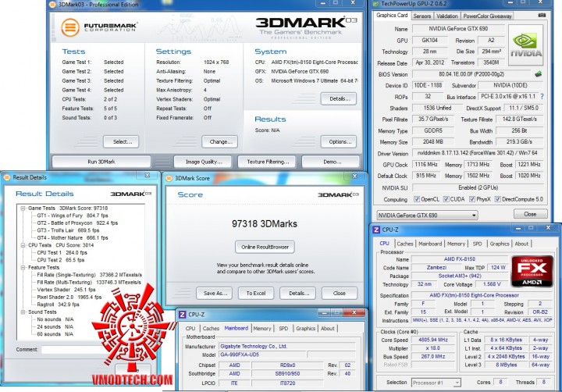
Task: Select GT4 - Mother Nature result row
Action: (x=73, y=238)
